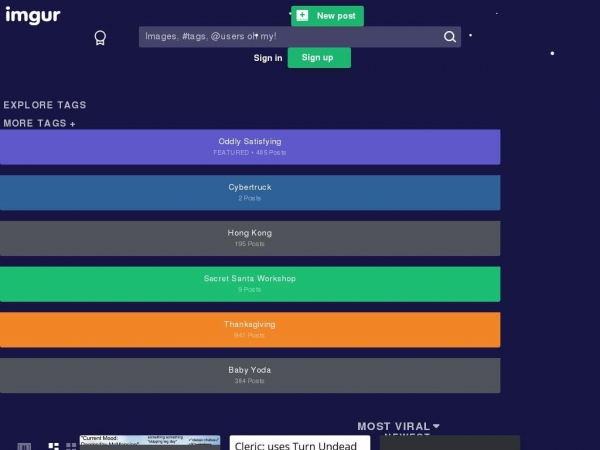Open the Thanksgiving tag
Image resolution: width=600 pixels, height=450 pixels.
pos(250,329)
